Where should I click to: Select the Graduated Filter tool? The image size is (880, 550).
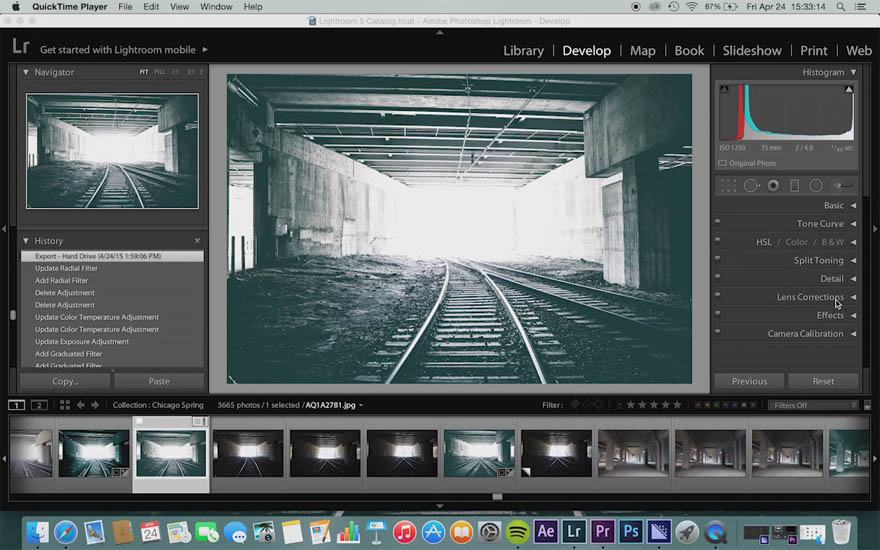point(794,186)
